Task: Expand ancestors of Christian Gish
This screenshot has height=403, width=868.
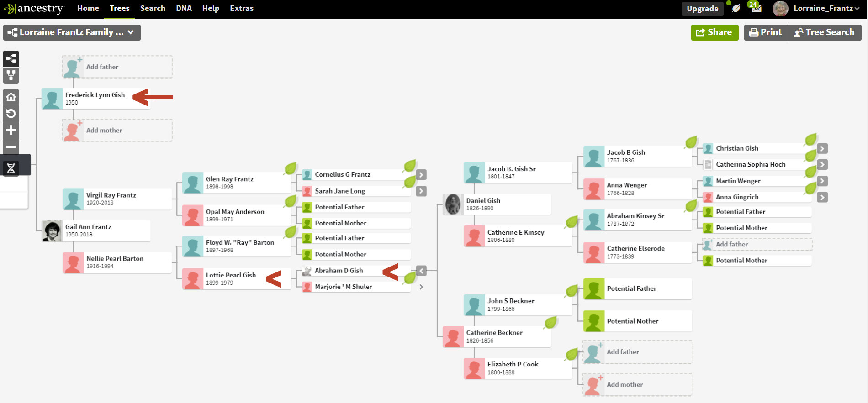Action: (x=822, y=148)
